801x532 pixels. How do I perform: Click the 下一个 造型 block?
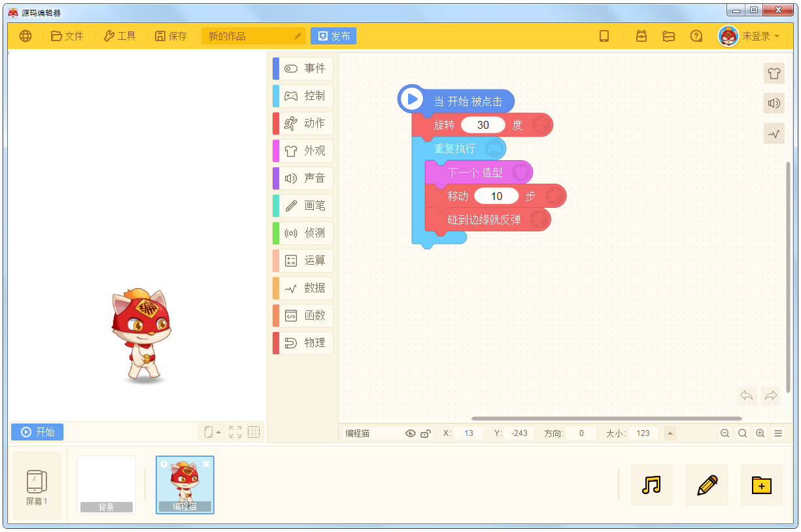click(479, 173)
